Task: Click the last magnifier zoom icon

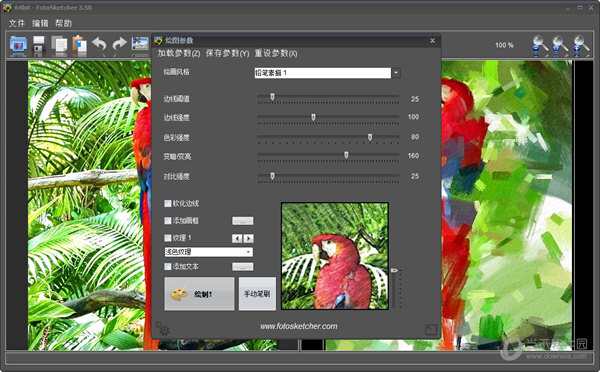Action: pyautogui.click(x=580, y=45)
